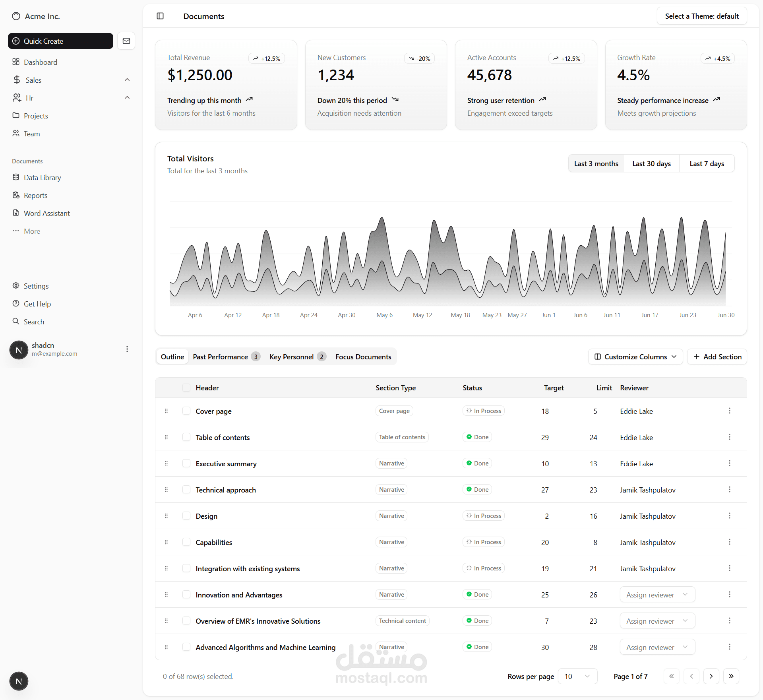Toggle the sidebar panel icon
Screen dimensions: 763x700
click(x=160, y=16)
